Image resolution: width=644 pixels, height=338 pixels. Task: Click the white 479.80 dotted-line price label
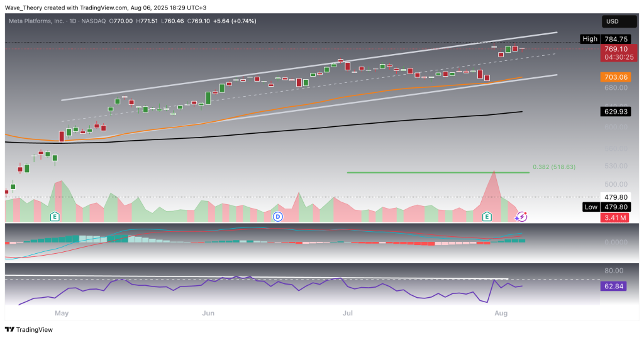click(616, 197)
